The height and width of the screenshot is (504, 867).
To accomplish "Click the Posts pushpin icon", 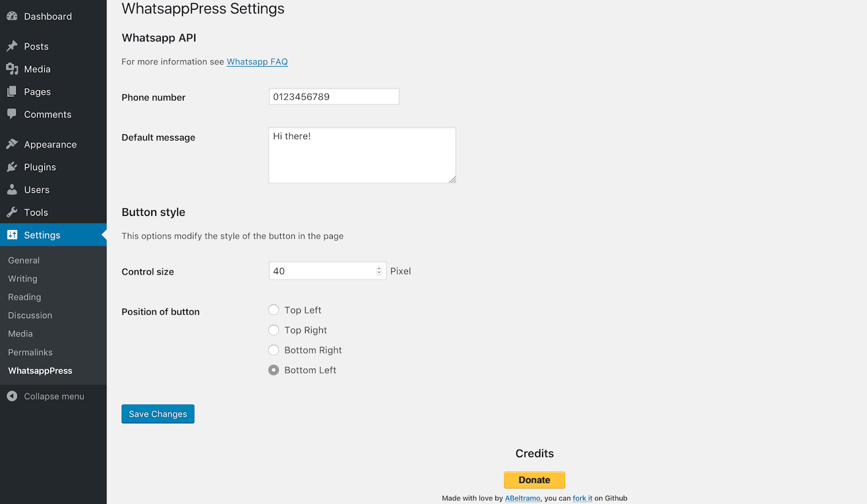I will point(12,46).
